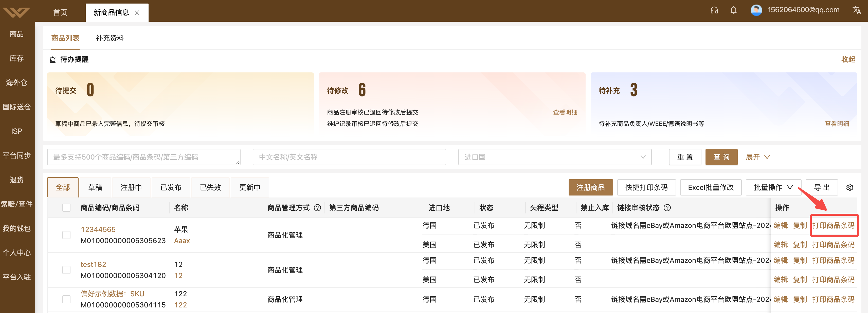The width and height of the screenshot is (868, 313).
Task: Open 平台入驻 in the sidebar
Action: [x=17, y=277]
